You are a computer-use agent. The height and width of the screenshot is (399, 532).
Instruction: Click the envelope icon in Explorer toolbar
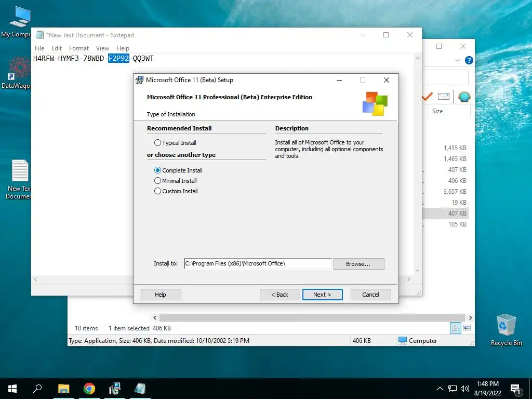[x=444, y=97]
